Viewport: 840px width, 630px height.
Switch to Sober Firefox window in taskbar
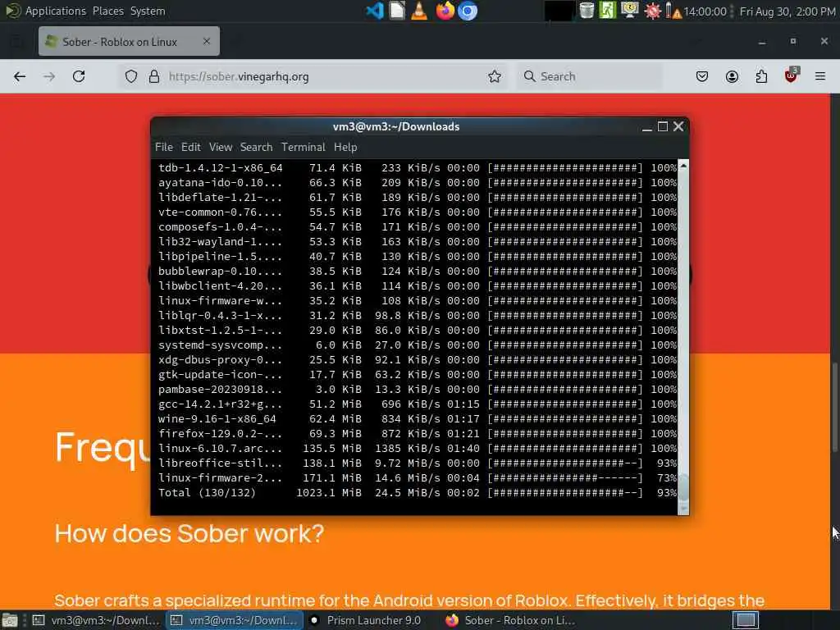(x=512, y=620)
